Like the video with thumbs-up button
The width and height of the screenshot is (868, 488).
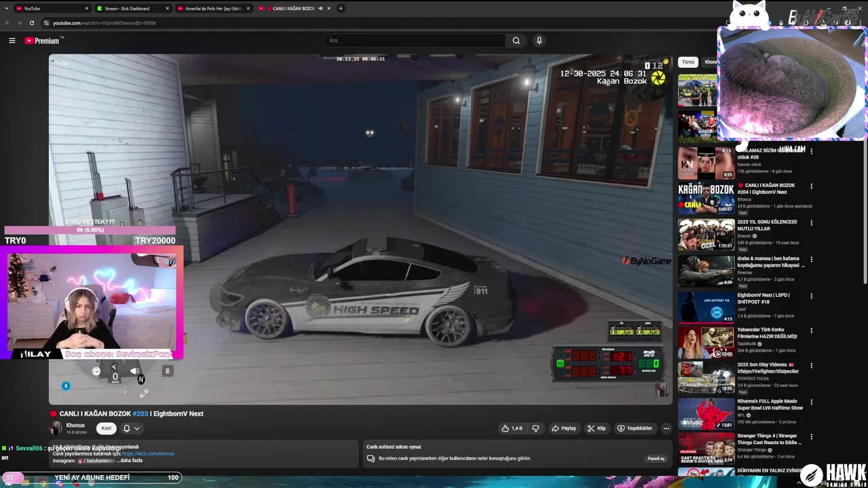512,428
